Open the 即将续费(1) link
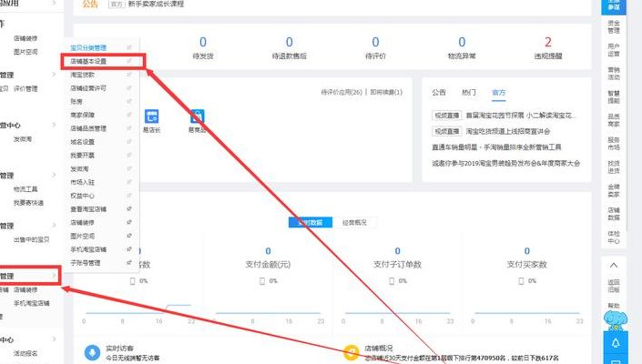The height and width of the screenshot is (364, 642). pos(386,92)
